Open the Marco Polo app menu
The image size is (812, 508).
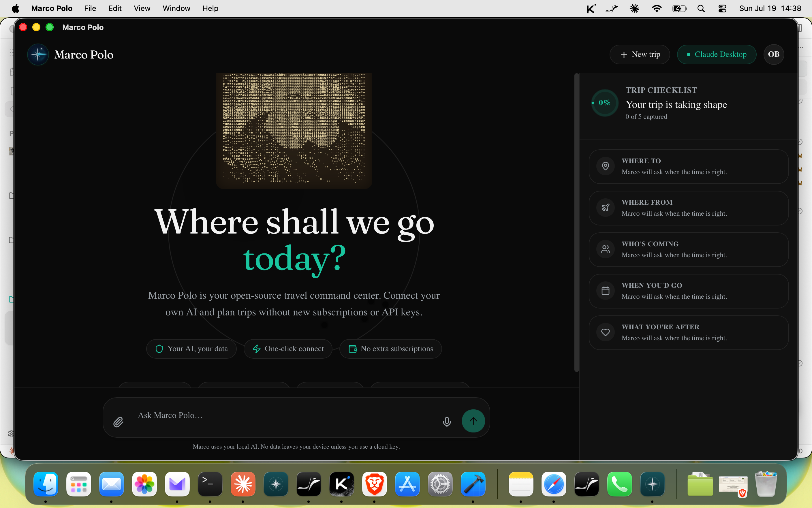[x=52, y=8]
